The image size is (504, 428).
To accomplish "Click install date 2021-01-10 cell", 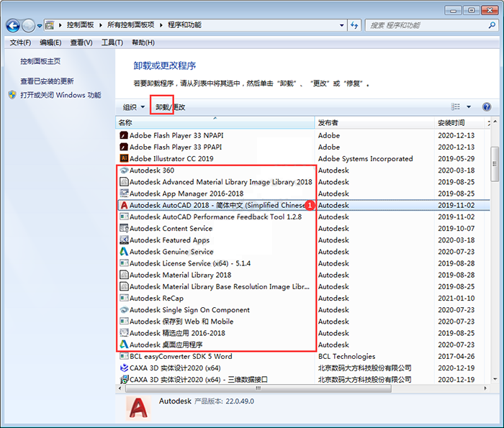I will [x=456, y=299].
